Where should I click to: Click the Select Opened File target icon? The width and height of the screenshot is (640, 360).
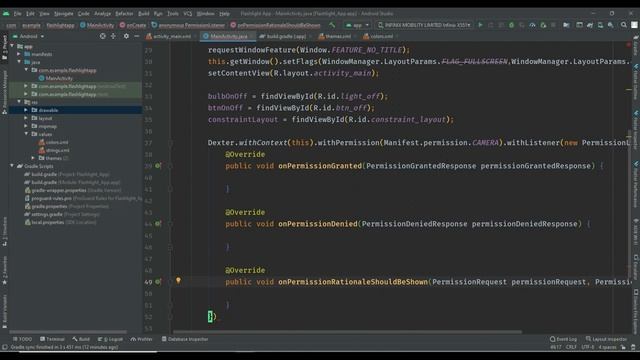click(103, 36)
